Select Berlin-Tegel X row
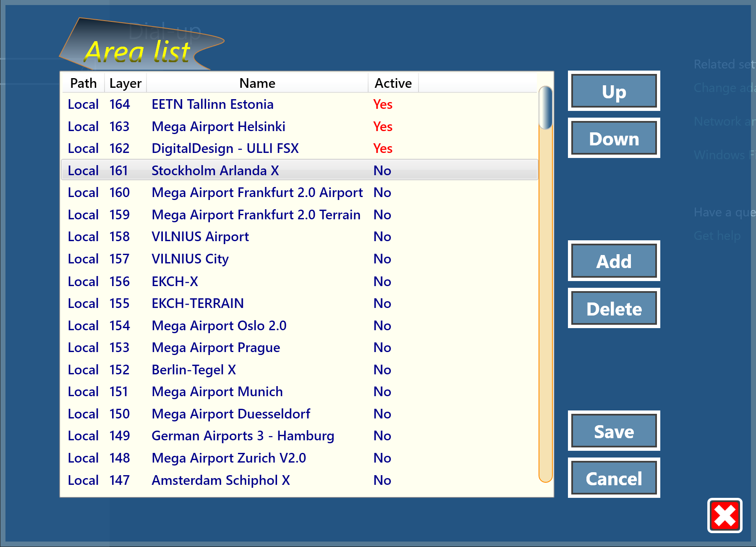756x547 pixels. pyautogui.click(x=300, y=370)
